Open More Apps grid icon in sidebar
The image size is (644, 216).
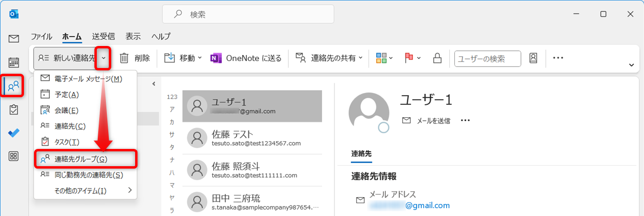coord(14,156)
